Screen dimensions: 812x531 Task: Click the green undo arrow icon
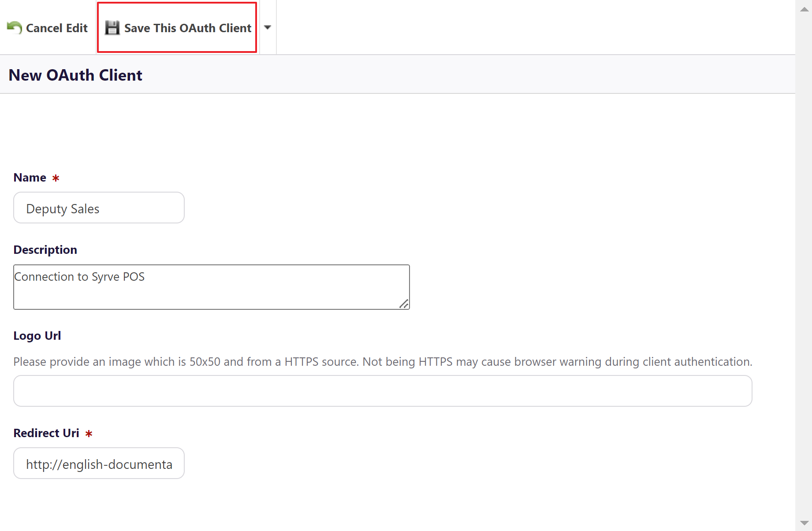[x=15, y=28]
